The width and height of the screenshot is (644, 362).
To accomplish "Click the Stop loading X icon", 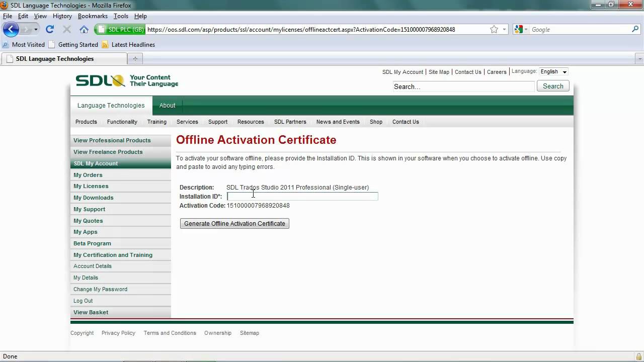I will (x=66, y=30).
